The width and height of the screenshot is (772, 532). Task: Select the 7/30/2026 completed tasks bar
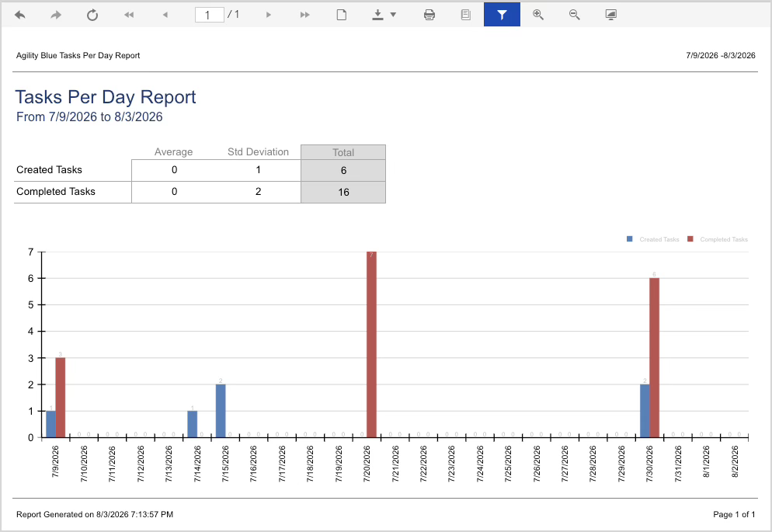(x=654, y=358)
